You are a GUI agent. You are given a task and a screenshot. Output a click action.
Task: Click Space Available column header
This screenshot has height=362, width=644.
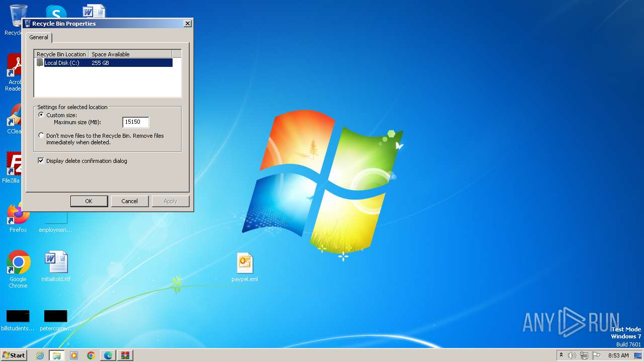130,54
